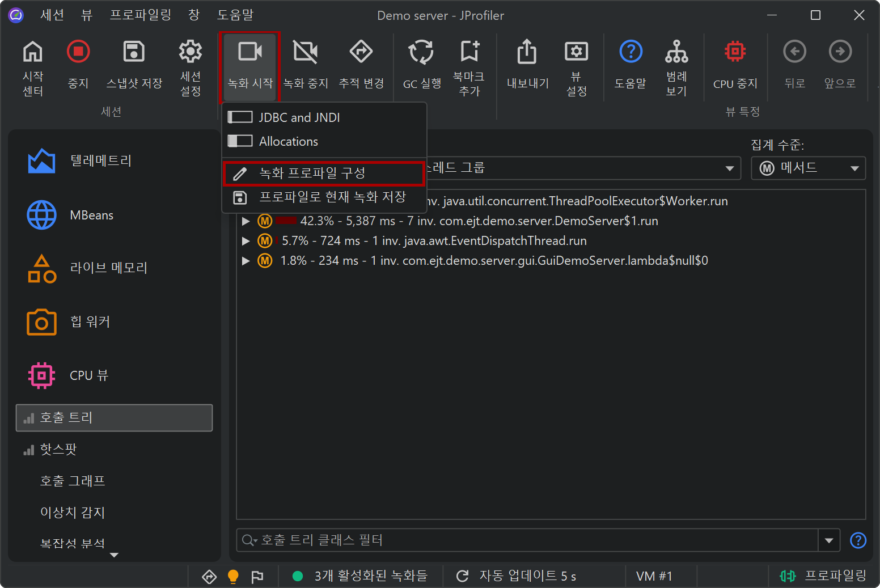The image size is (880, 588).
Task: Click the 내보내기 export icon
Action: pyautogui.click(x=527, y=52)
